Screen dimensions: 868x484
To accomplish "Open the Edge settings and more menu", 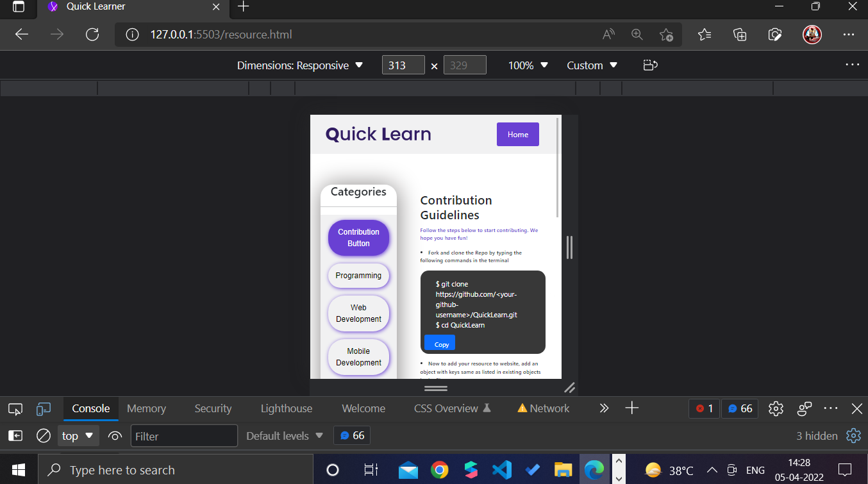I will [x=849, y=35].
